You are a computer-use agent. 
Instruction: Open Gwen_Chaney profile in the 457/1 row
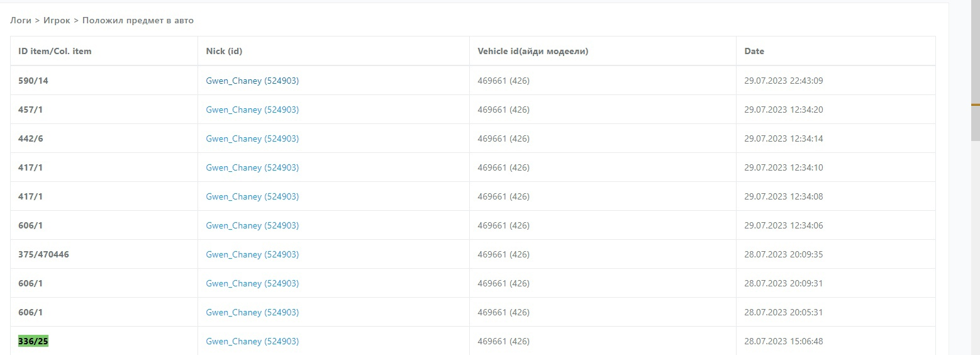(x=252, y=110)
